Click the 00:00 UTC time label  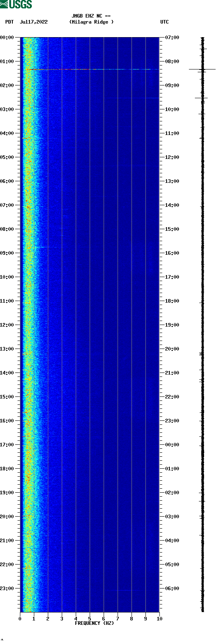[x=172, y=445]
